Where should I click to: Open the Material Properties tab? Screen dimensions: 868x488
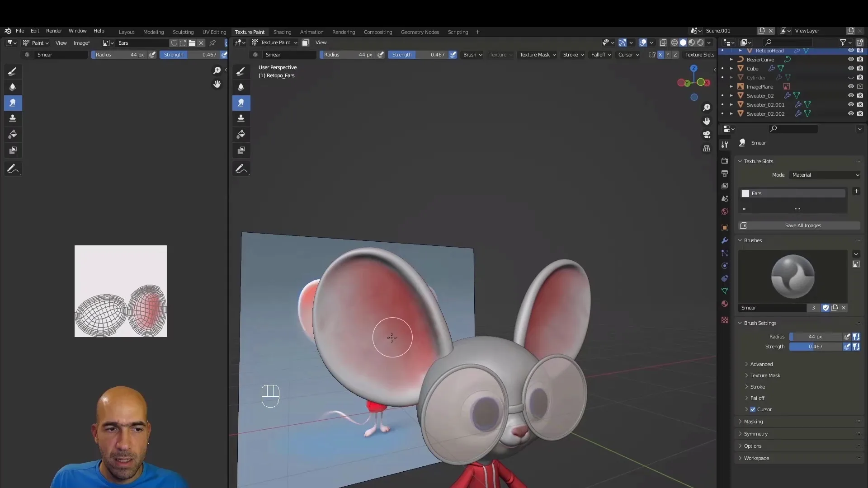click(x=725, y=304)
